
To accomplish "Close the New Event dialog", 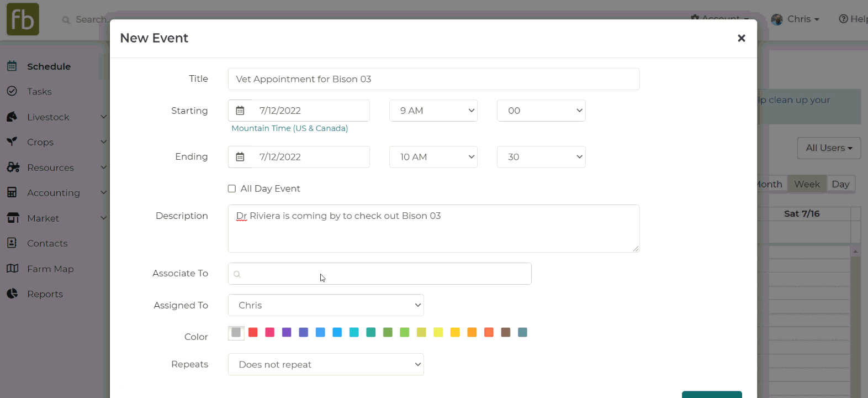I will 741,38.
